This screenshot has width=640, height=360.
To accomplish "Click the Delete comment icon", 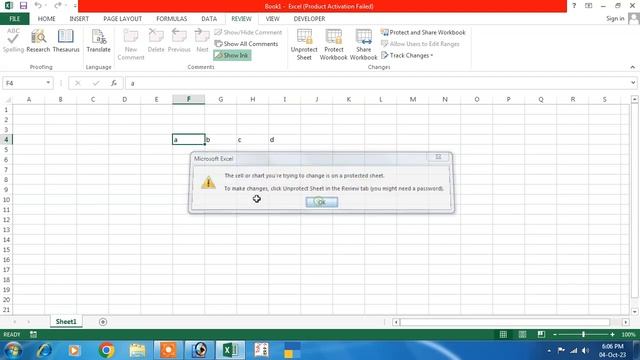I will pos(156,40).
